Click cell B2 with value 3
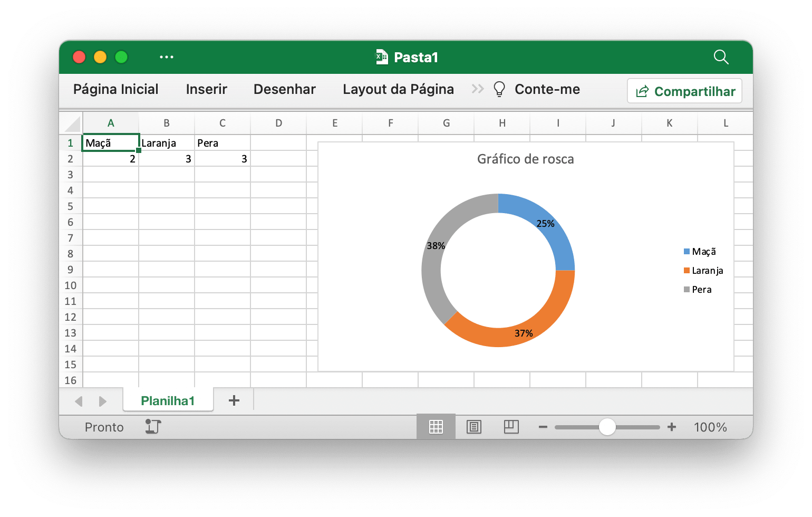Viewport: 812px width, 517px height. (x=167, y=159)
